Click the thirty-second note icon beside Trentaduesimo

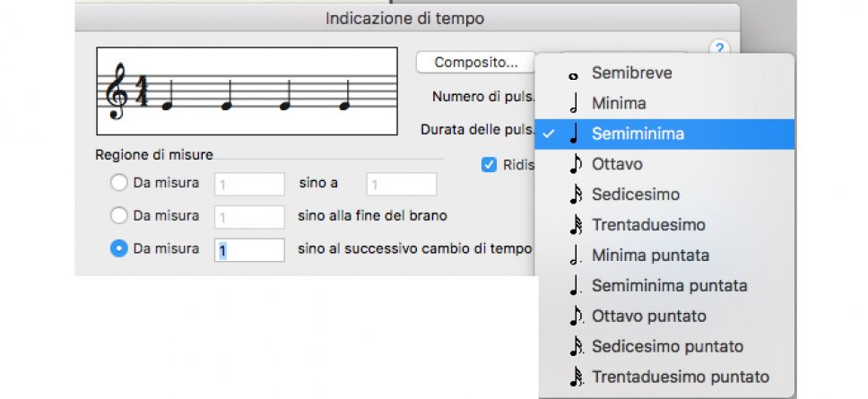click(575, 226)
